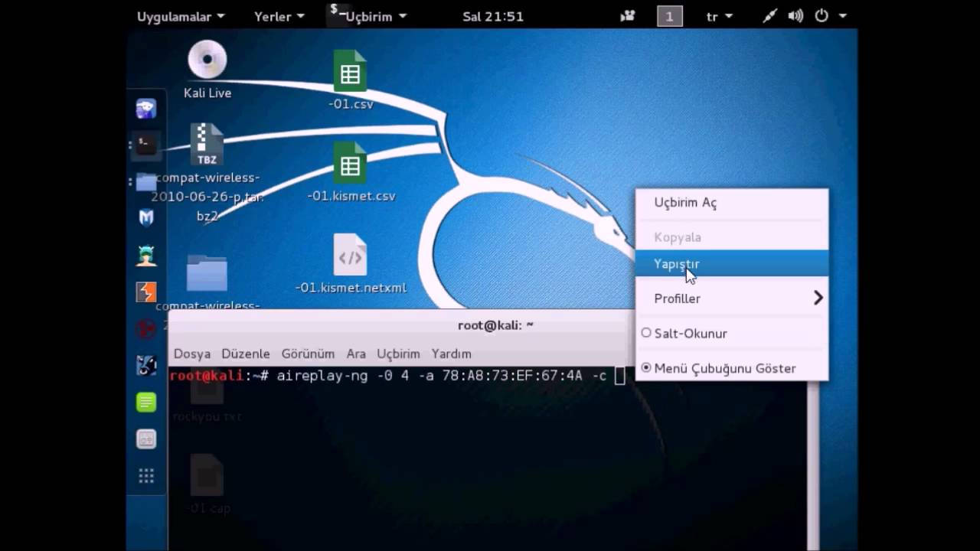Choose Yapıştır to paste in terminal
The image size is (980, 551).
tap(732, 263)
